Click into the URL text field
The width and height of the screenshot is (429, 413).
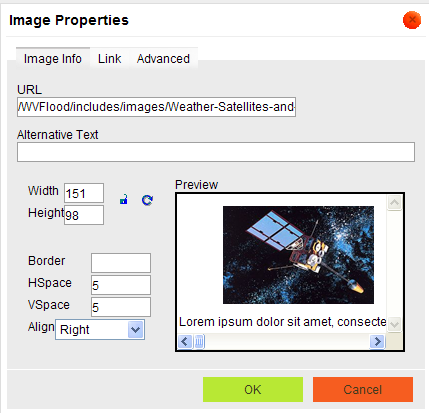click(x=156, y=107)
